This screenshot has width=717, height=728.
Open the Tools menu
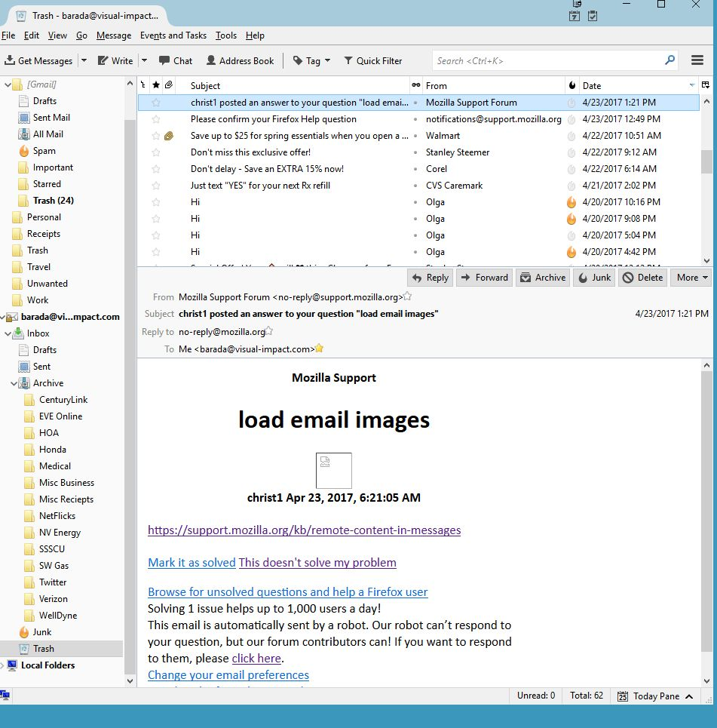(225, 35)
